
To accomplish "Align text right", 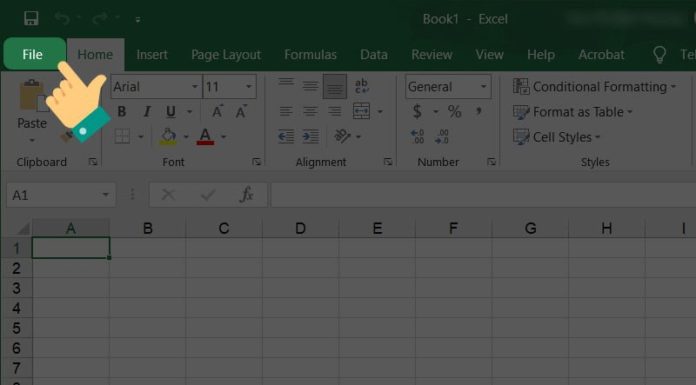I will click(x=335, y=111).
